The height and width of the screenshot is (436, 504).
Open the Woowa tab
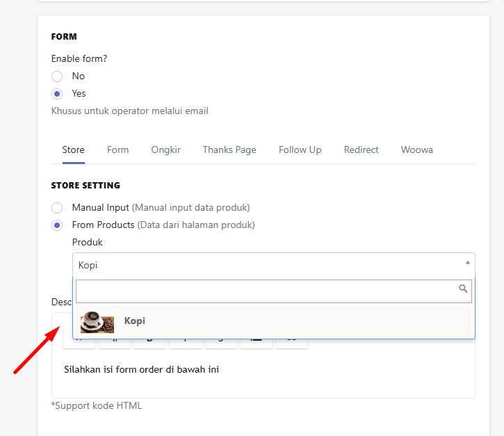417,150
